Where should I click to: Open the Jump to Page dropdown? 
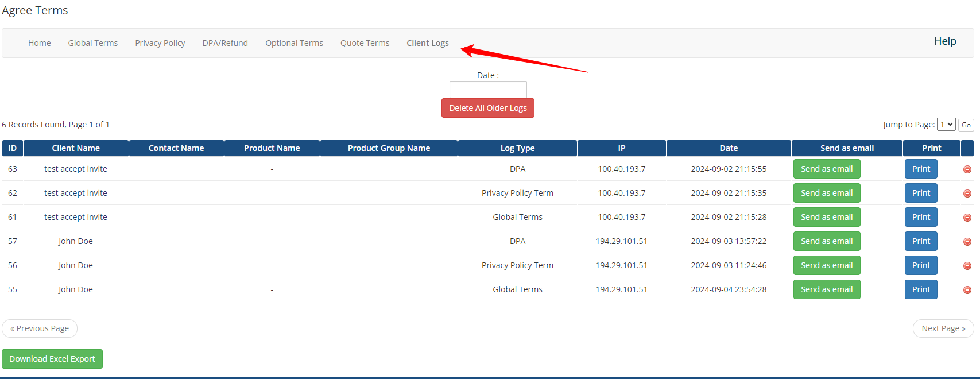point(946,125)
